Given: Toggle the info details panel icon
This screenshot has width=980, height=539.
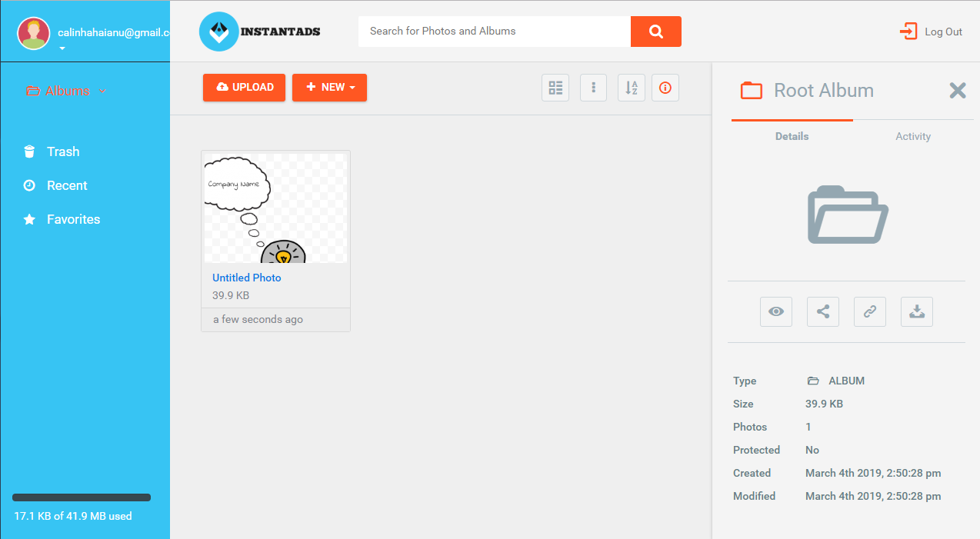Looking at the screenshot, I should tap(665, 88).
